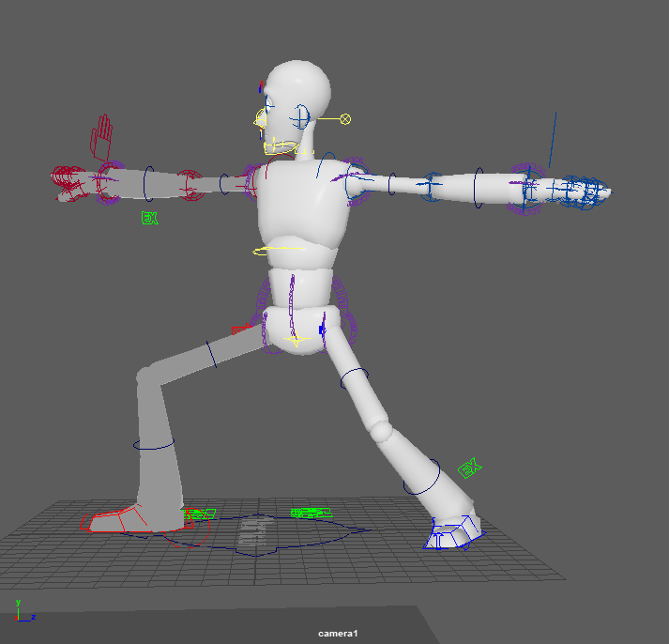669x644 pixels.
Task: Click the blue circle control at the ear
Action: (301, 116)
